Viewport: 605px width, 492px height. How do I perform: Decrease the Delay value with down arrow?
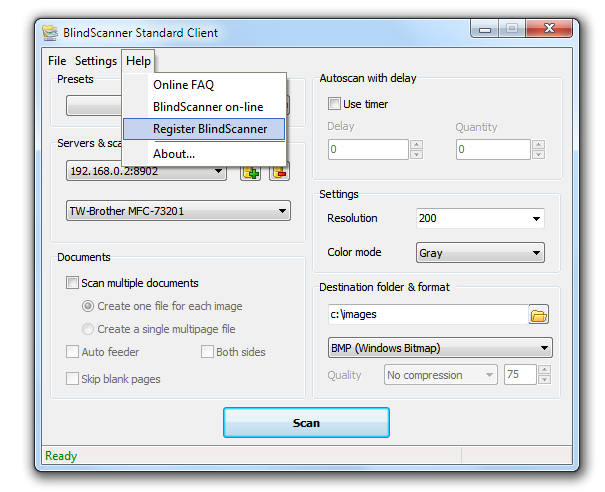click(416, 155)
